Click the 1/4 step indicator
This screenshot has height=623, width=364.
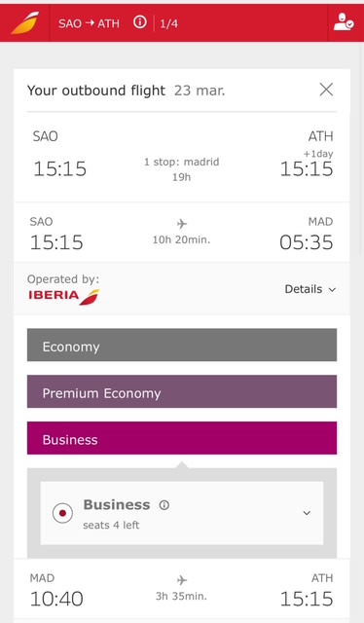point(169,23)
